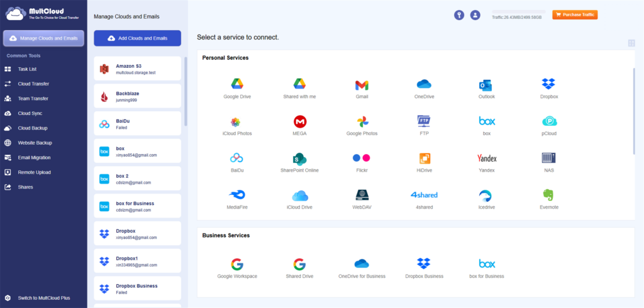Connect the Yandex service
This screenshot has height=308, width=644.
coord(487,162)
